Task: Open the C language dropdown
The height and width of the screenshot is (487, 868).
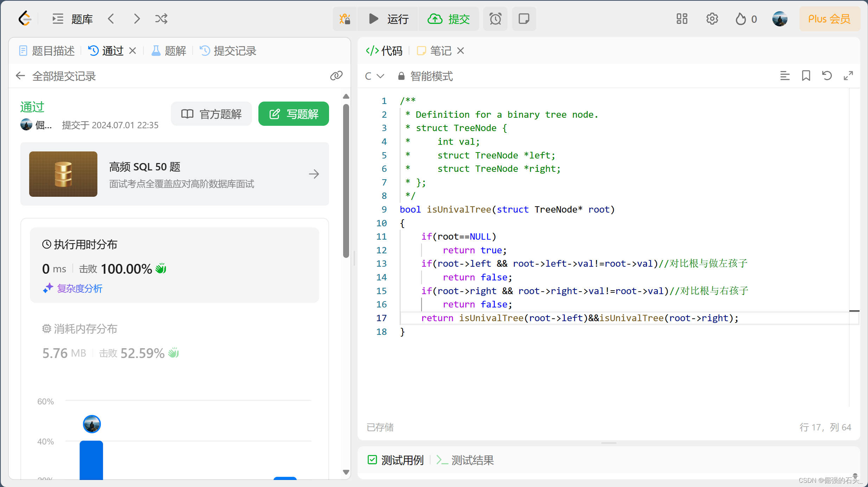Action: [374, 76]
